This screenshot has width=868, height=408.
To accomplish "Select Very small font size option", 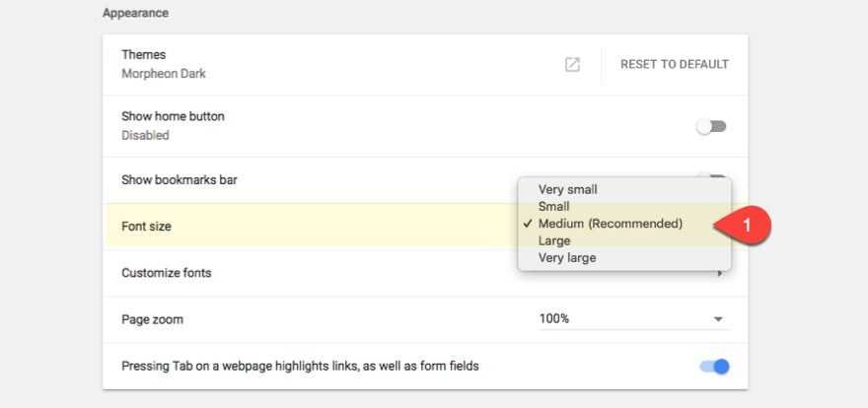I will click(567, 189).
